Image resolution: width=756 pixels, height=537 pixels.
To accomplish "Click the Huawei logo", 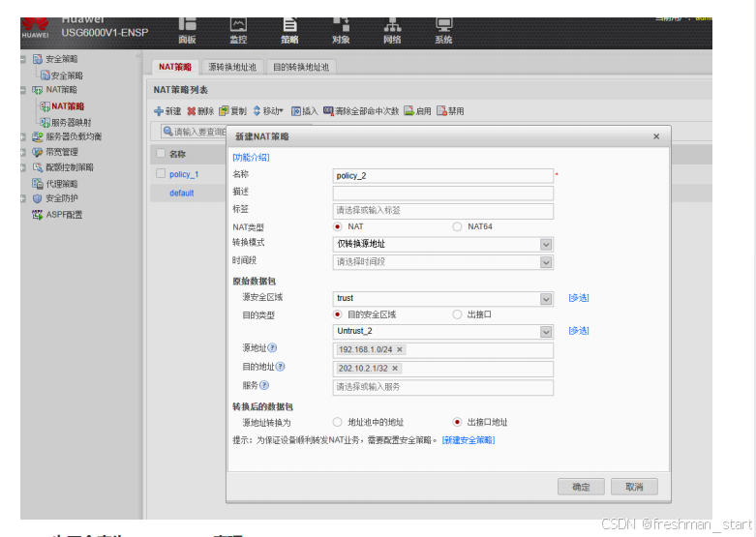I will point(35,27).
